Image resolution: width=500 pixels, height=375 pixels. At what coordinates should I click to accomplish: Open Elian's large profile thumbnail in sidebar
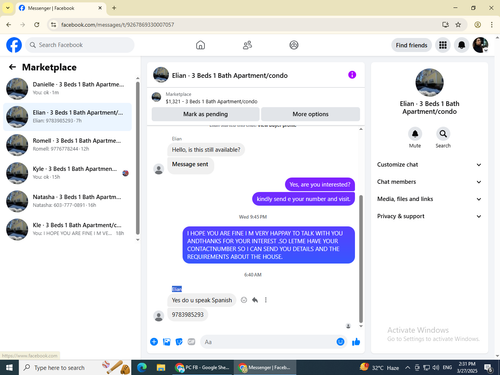429,82
